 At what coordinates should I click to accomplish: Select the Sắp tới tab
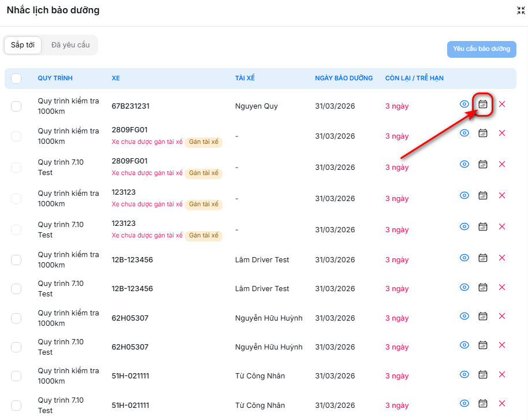pyautogui.click(x=23, y=45)
